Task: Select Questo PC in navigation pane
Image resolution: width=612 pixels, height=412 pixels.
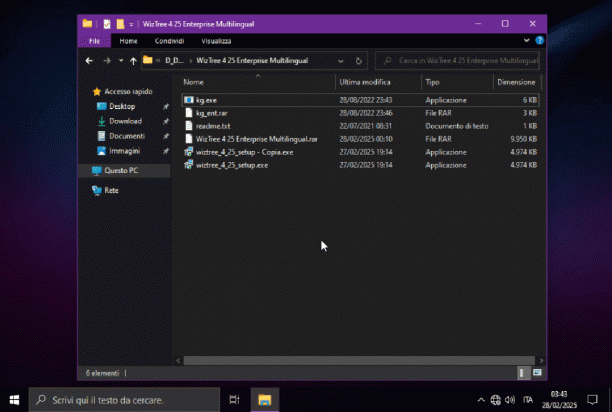Action: 124,170
